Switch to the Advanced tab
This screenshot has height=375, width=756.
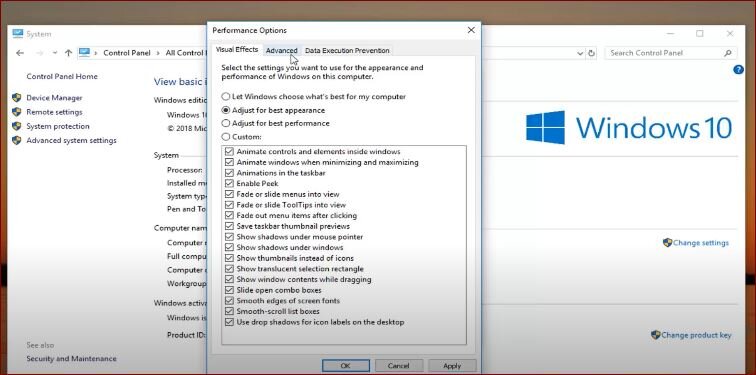pyautogui.click(x=282, y=51)
